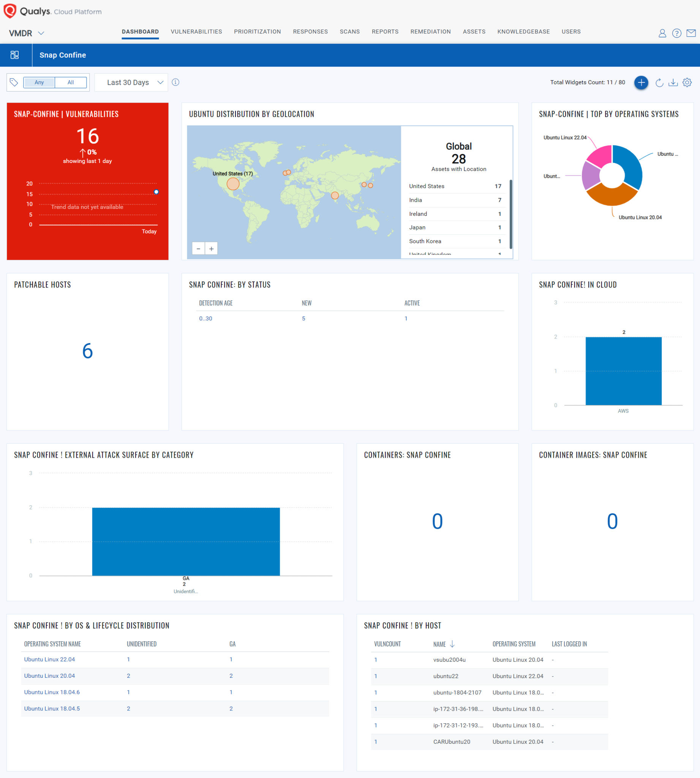
Task: Switch tag filter to All
Action: [70, 82]
